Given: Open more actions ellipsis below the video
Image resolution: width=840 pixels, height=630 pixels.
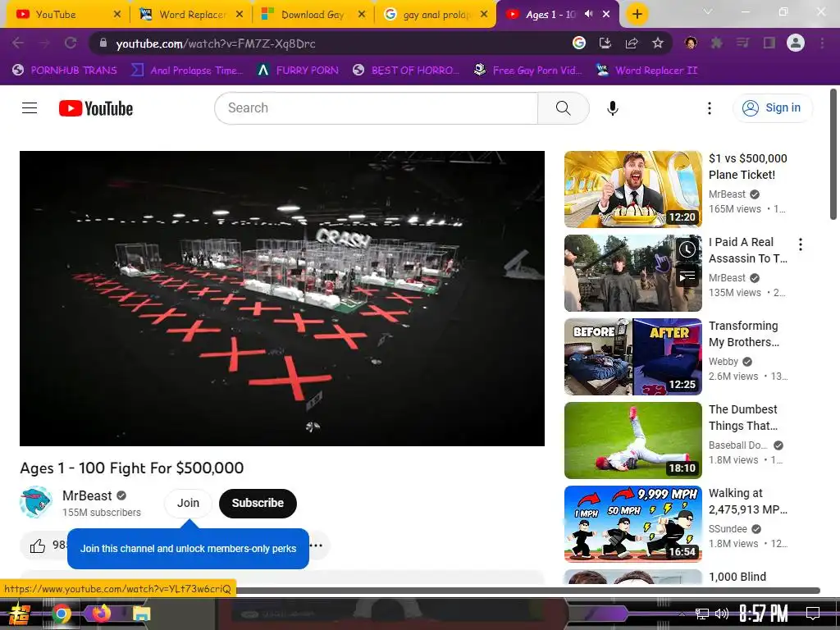Looking at the screenshot, I should (317, 546).
